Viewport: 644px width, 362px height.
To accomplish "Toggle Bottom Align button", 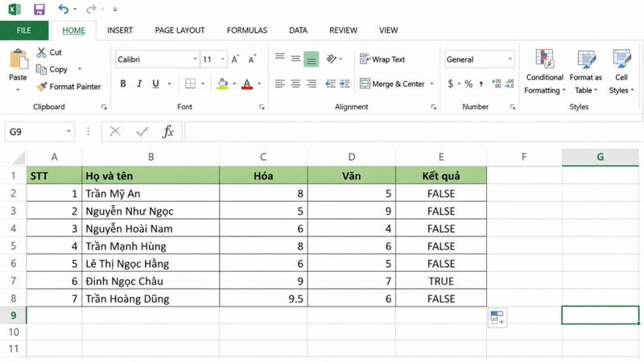I will (312, 59).
